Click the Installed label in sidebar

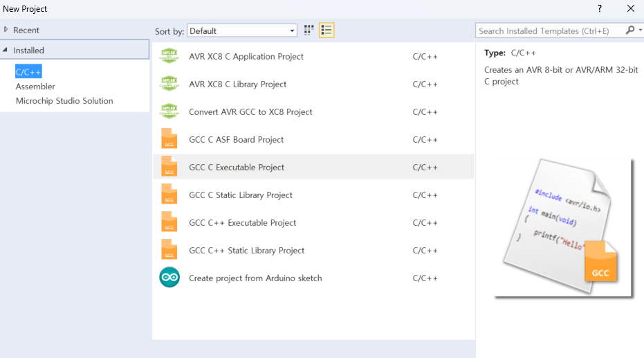pyautogui.click(x=28, y=50)
